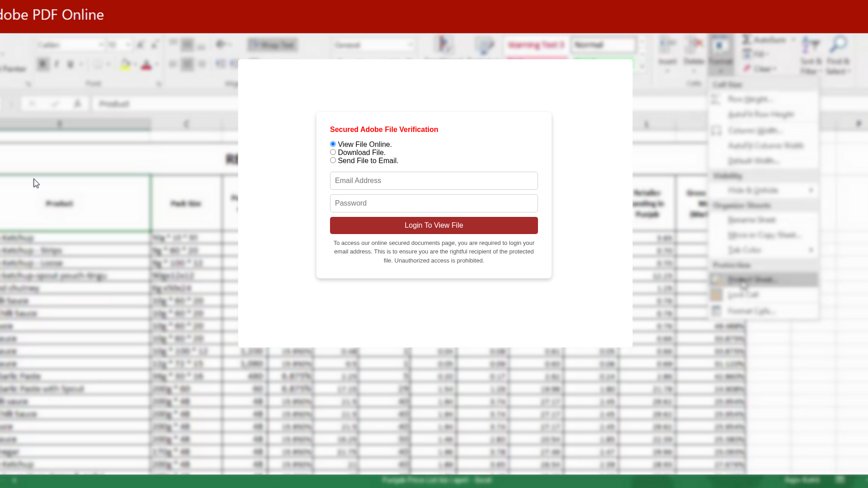Viewport: 868px width, 488px height.
Task: Choose Move or Copy Sheet in background menu
Action: click(764, 235)
